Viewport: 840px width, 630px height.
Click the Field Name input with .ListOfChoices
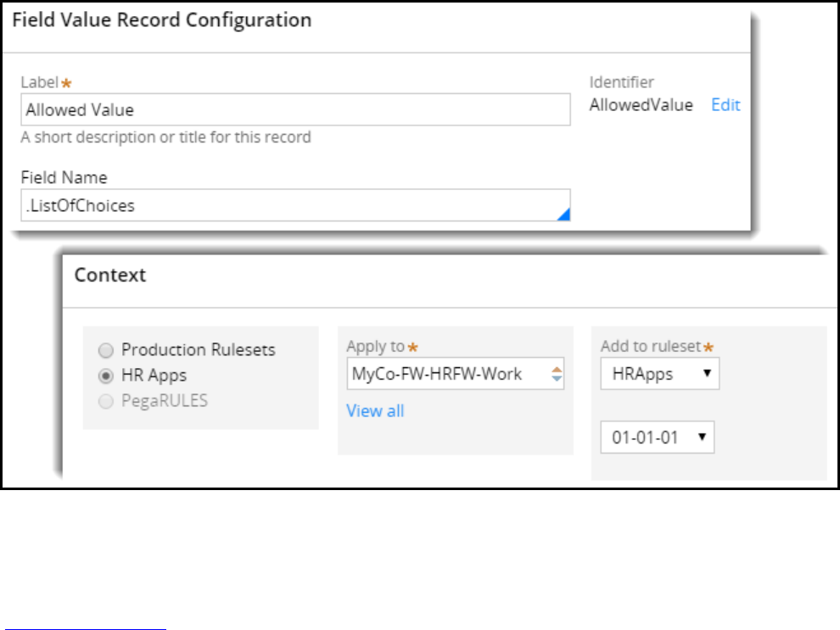(288, 205)
